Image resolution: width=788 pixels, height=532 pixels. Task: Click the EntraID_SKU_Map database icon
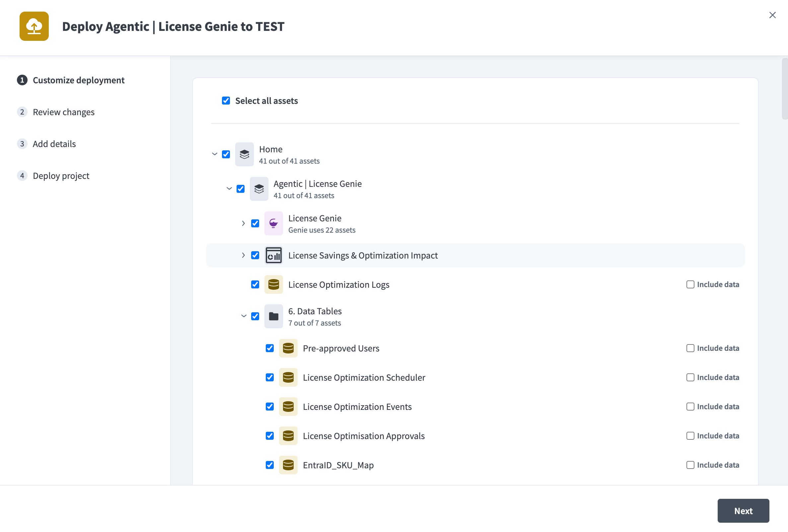[x=288, y=465]
